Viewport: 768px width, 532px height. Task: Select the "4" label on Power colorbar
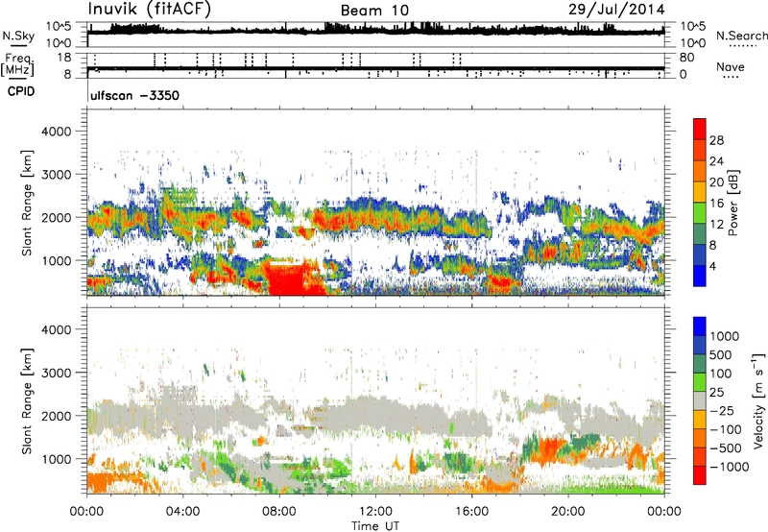[x=712, y=266]
